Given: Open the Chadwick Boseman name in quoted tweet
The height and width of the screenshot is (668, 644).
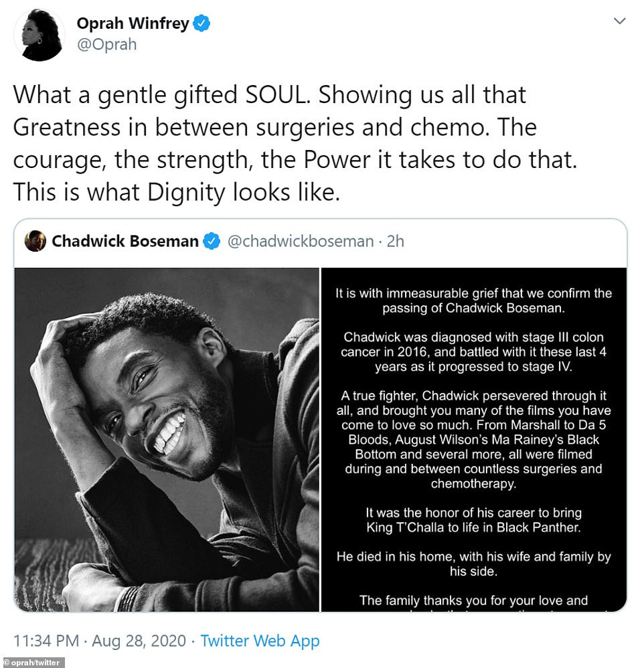Looking at the screenshot, I should 125,242.
